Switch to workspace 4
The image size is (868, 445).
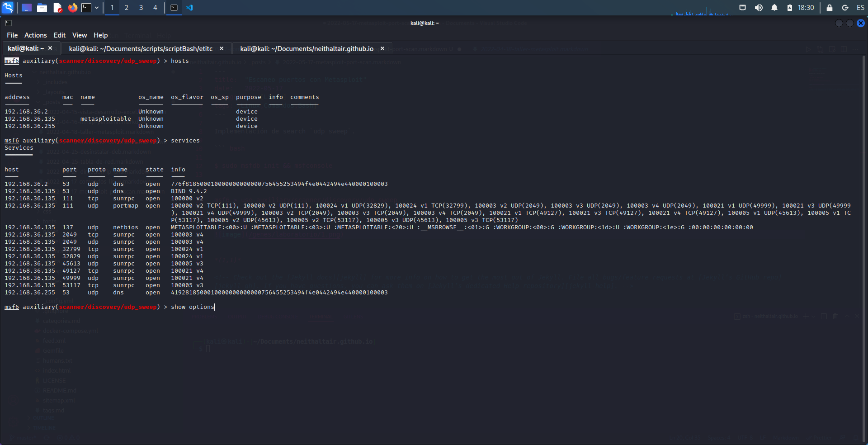(155, 8)
